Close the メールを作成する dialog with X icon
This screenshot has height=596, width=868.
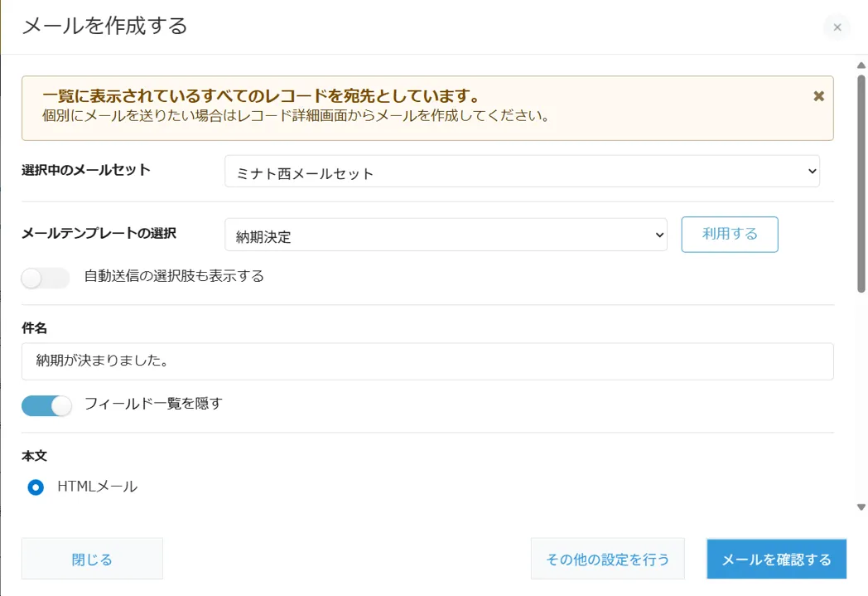point(837,27)
